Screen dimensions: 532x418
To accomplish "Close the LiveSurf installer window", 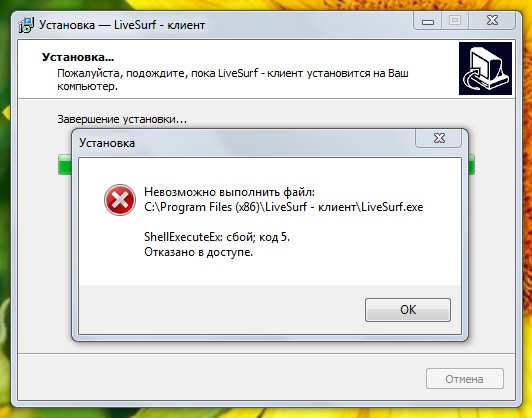I will point(492,21).
